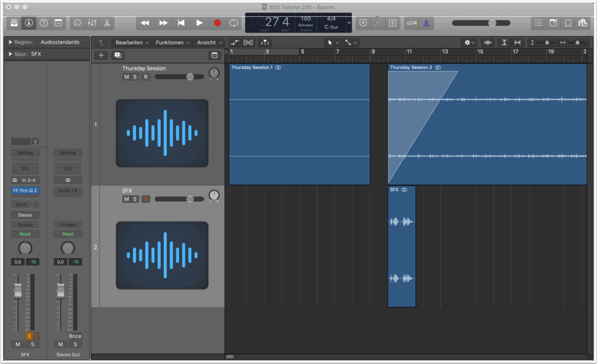Open the media browser camera-note icon
The height and width of the screenshot is (364, 597).
[x=582, y=23]
